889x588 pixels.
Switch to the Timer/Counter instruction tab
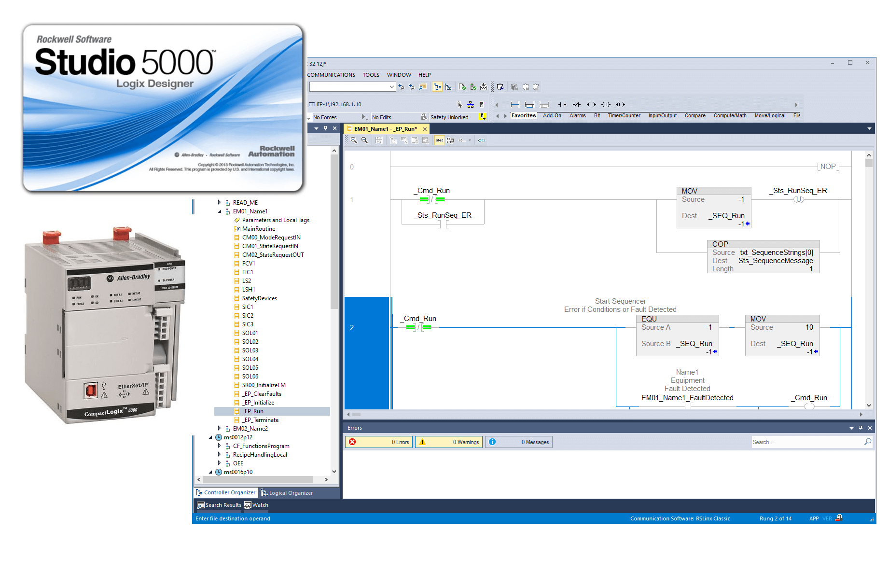pyautogui.click(x=624, y=115)
